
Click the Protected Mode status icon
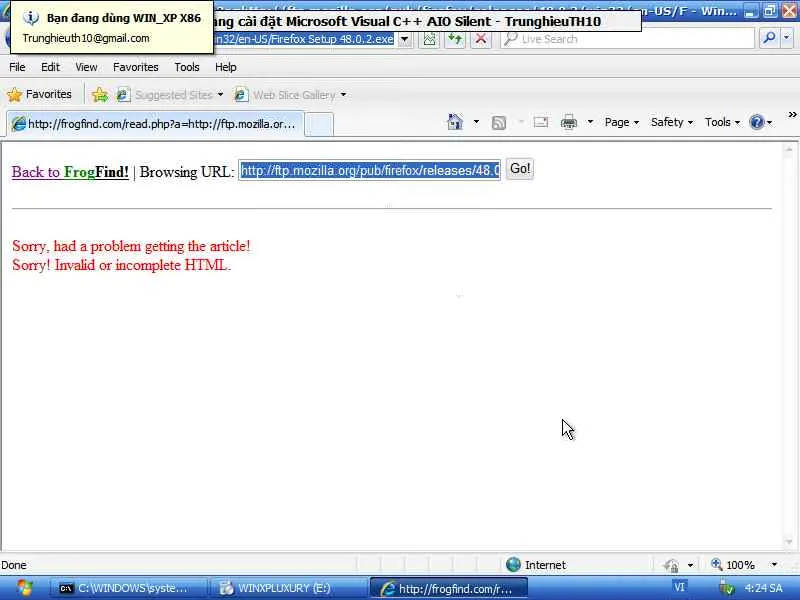(x=671, y=565)
